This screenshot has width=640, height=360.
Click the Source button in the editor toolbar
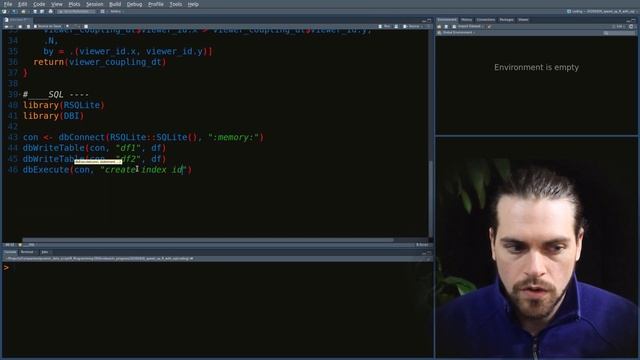pos(412,26)
